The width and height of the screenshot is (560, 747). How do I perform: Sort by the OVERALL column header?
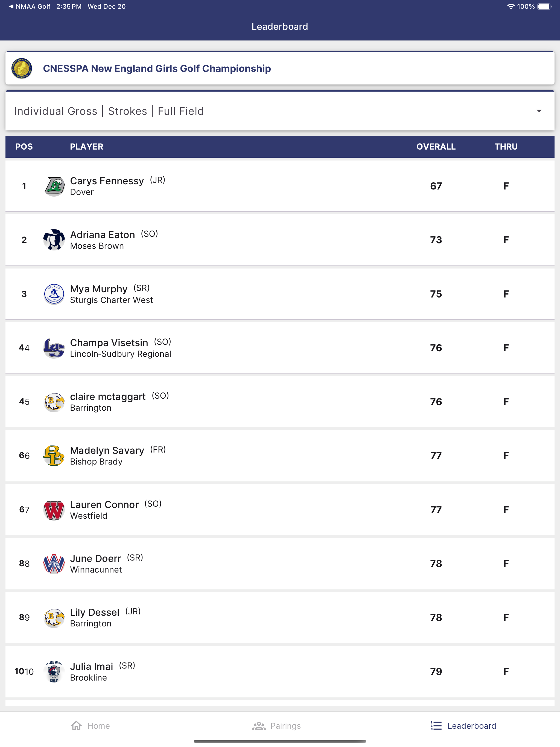436,147
